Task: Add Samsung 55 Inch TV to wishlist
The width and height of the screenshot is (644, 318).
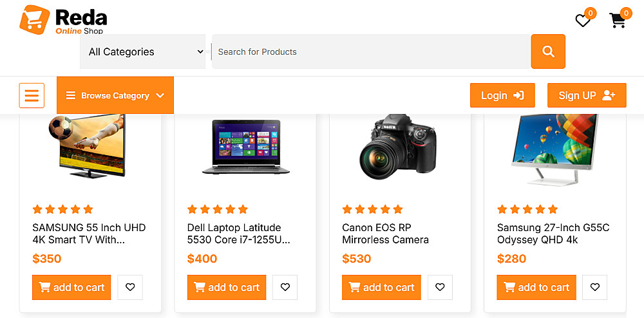Action: (x=130, y=287)
